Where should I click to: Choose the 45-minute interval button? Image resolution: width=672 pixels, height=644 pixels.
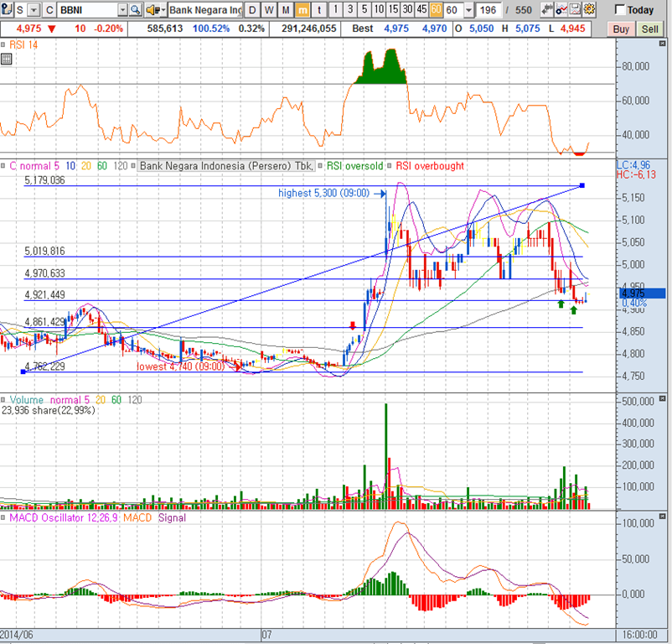[421, 9]
